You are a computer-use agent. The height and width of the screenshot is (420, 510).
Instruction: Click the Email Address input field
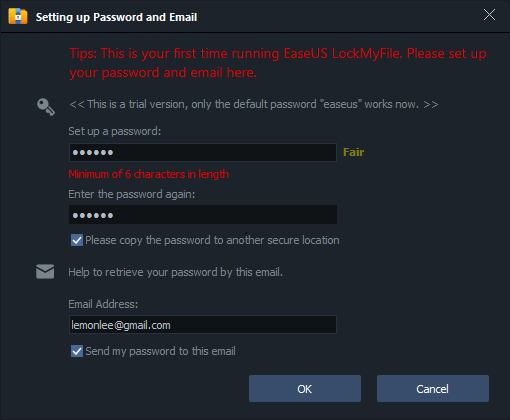[x=203, y=325]
